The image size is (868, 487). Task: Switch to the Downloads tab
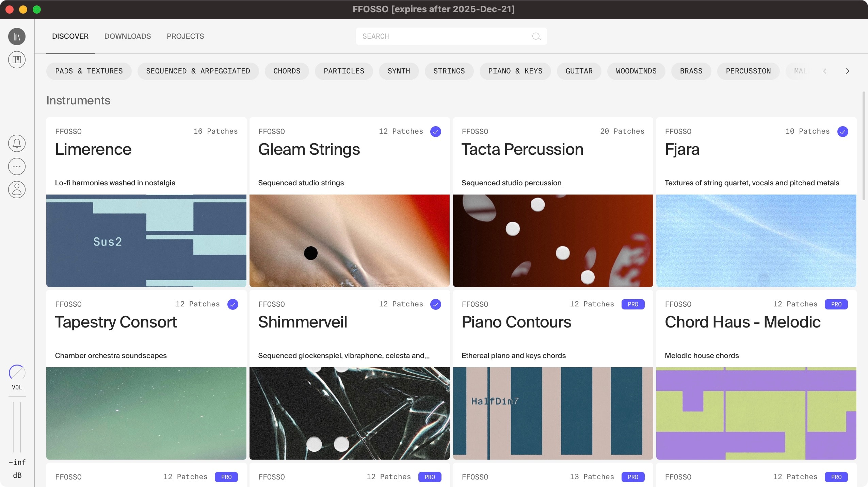point(127,36)
